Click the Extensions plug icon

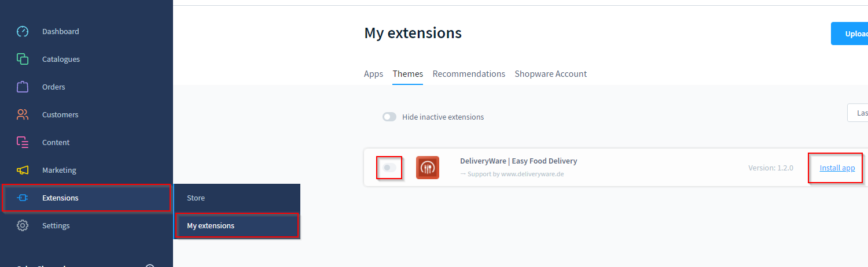(x=23, y=198)
